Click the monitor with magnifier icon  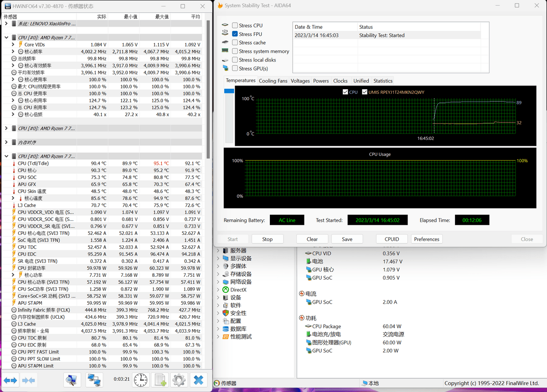[x=72, y=380]
